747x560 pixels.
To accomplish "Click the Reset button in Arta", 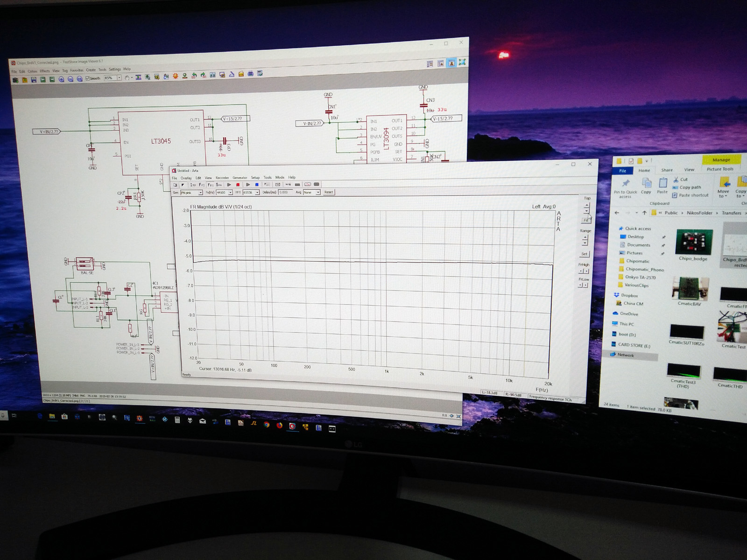I will point(329,192).
